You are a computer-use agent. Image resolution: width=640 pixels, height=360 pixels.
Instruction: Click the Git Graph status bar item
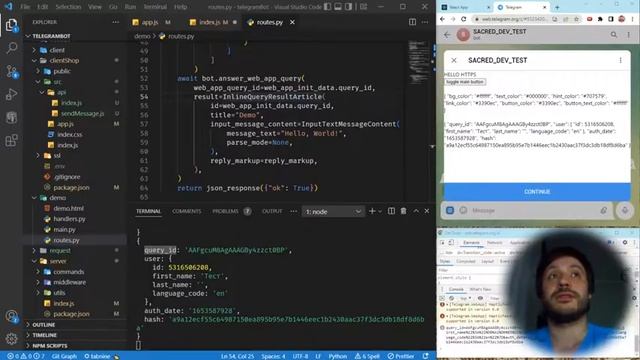click(64, 356)
